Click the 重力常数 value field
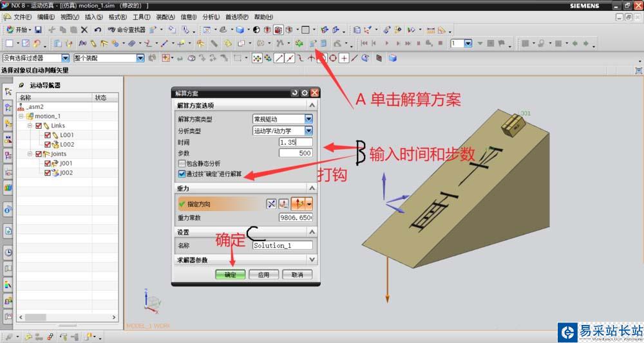644x343 pixels. pyautogui.click(x=296, y=218)
